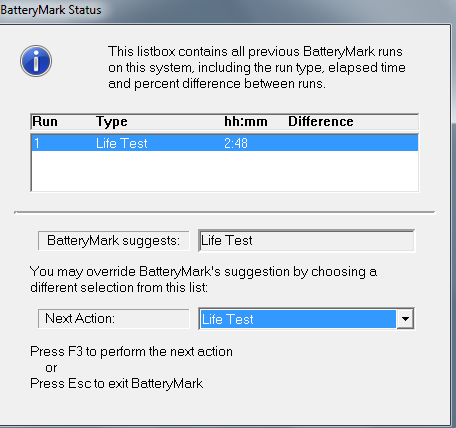Image resolution: width=456 pixels, height=428 pixels.
Task: Click the Press F3 instruction text
Action: pyautogui.click(x=131, y=352)
